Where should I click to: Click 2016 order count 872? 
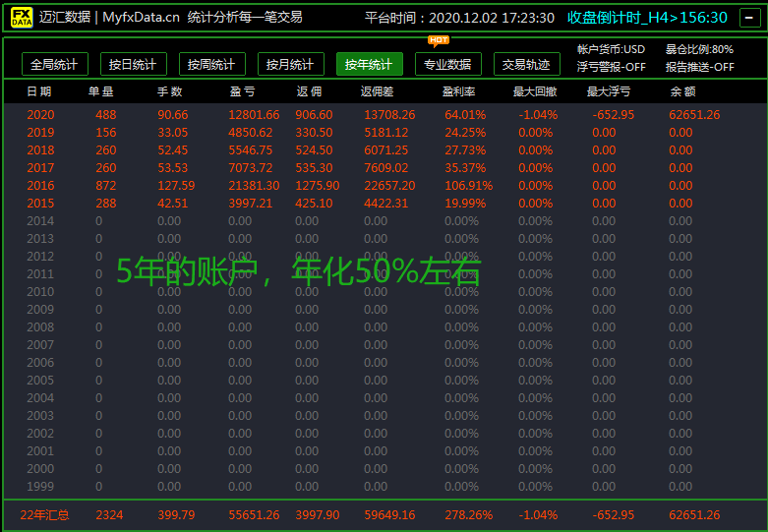106,186
